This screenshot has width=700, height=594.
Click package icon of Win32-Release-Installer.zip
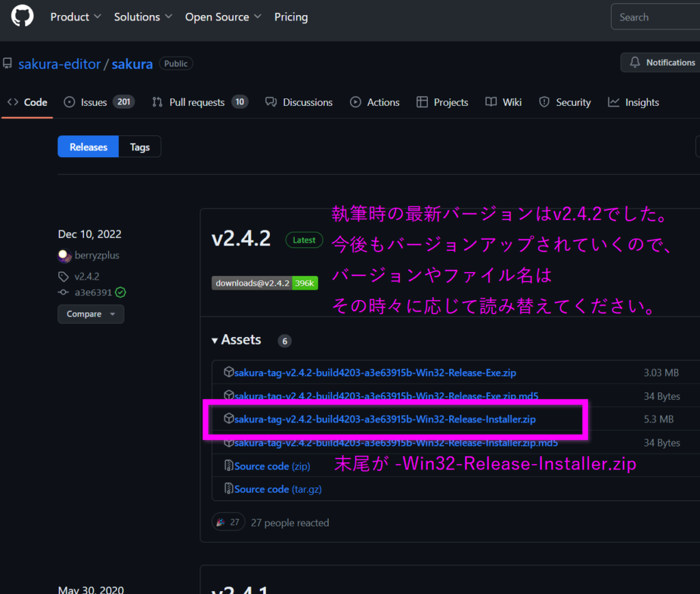(228, 418)
